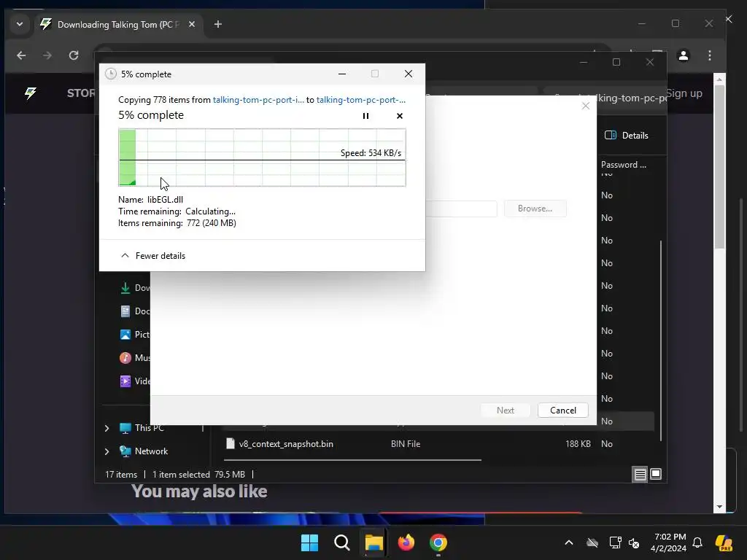Pause the file copy operation
This screenshot has height=560, width=747.
(365, 116)
